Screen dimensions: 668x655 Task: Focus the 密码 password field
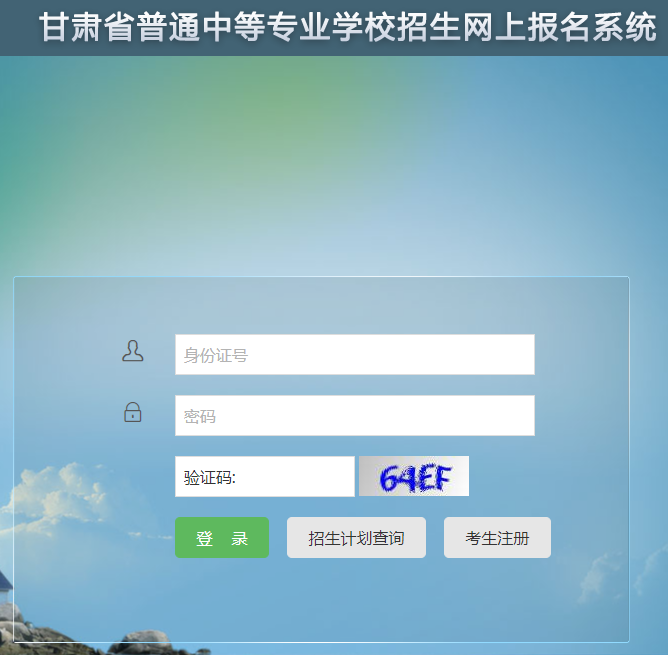354,416
